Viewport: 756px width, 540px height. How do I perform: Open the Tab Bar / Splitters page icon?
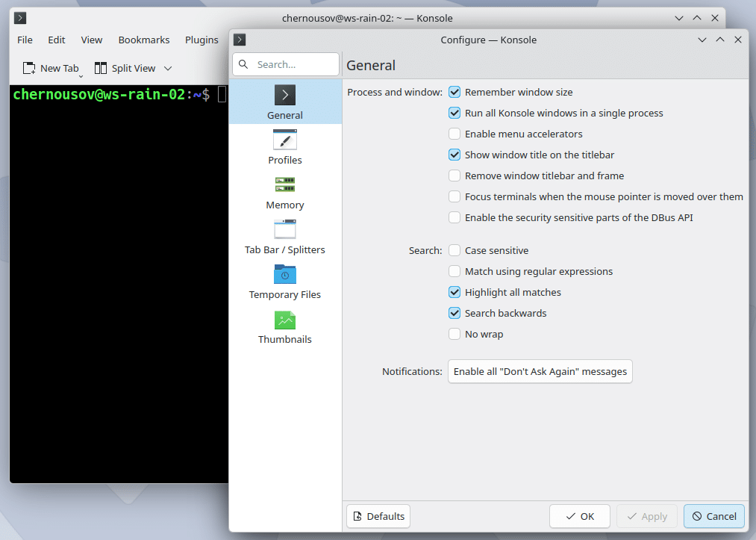(285, 229)
